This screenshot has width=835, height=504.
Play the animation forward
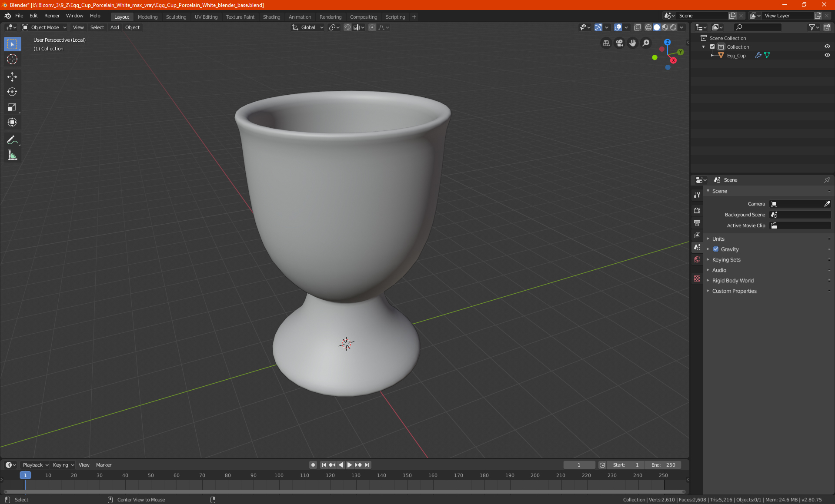click(350, 465)
